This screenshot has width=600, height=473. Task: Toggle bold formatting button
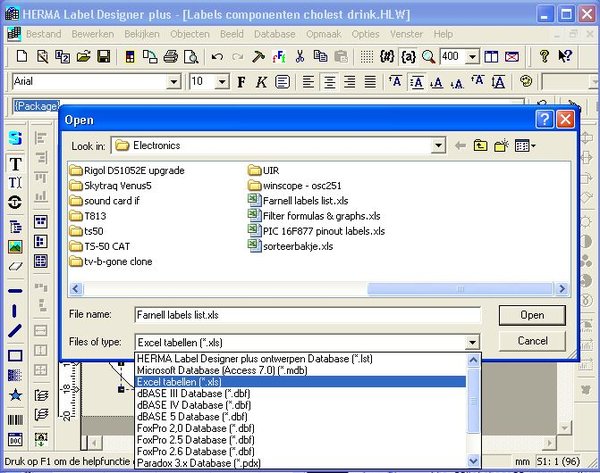pyautogui.click(x=242, y=81)
